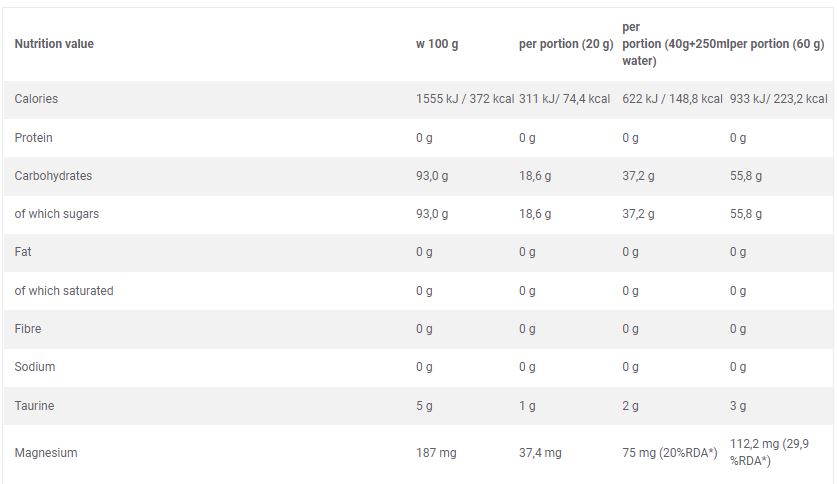This screenshot has width=837, height=484.
Task: Click the '1555 kJ / 372 kcal' calories value
Action: 464,99
